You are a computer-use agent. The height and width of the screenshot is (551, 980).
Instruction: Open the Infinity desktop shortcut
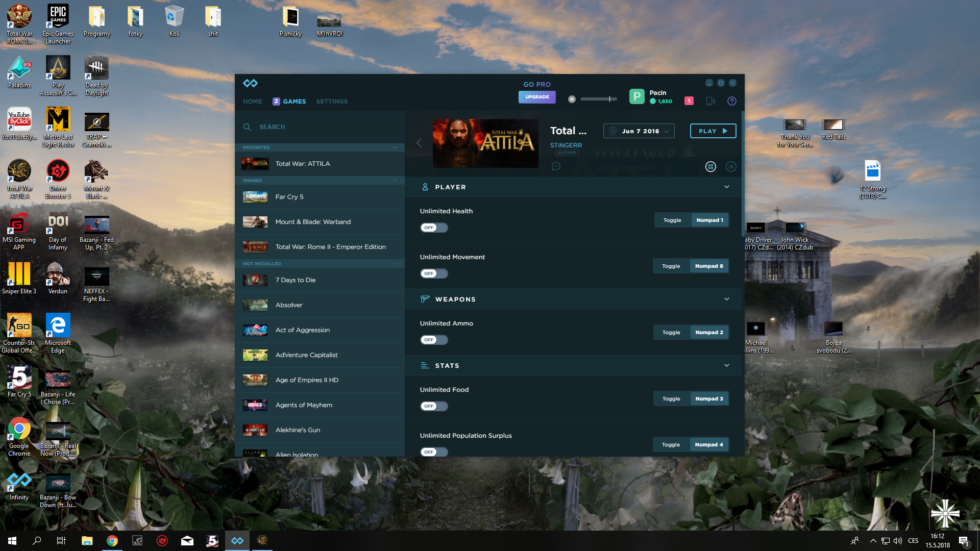pos(19,484)
